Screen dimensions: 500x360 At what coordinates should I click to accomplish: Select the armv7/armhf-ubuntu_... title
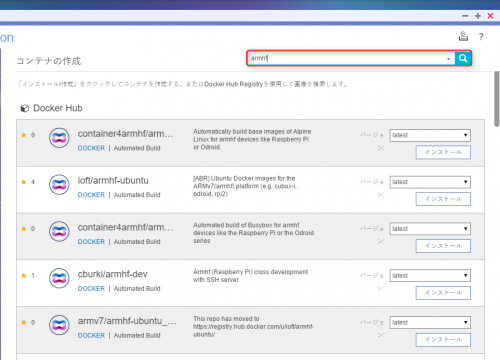pyautogui.click(x=127, y=321)
